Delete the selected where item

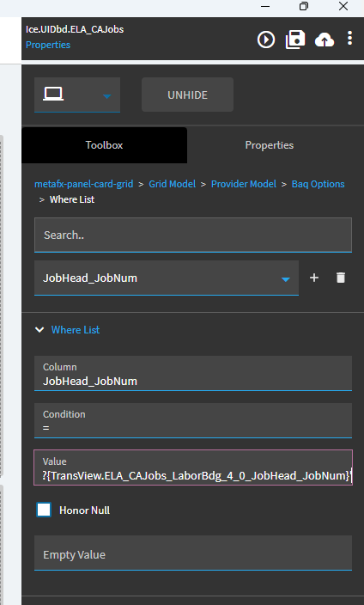pos(341,278)
